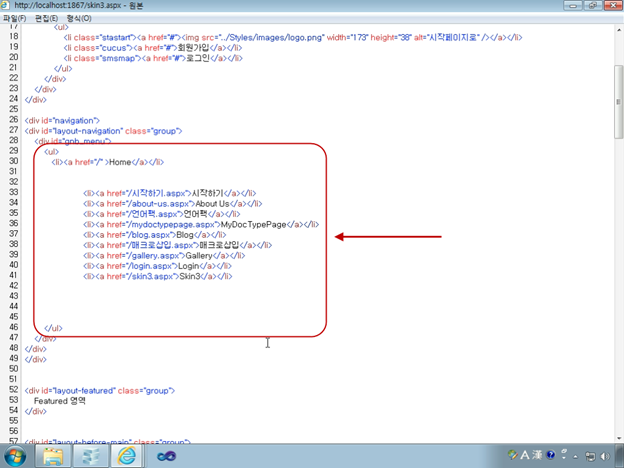The height and width of the screenshot is (468, 624).
Task: Click the '/blog.aspx' line 37 text
Action: pyautogui.click(x=155, y=235)
